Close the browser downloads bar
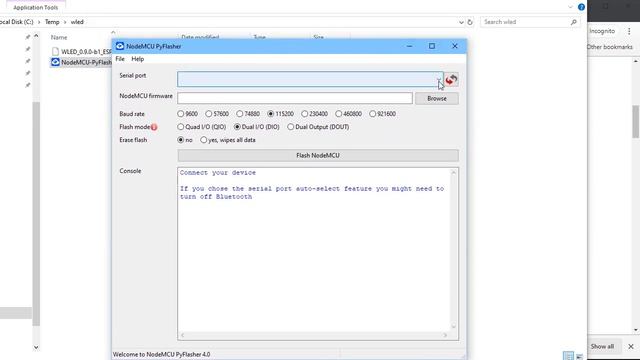640x360 pixels. [631, 346]
